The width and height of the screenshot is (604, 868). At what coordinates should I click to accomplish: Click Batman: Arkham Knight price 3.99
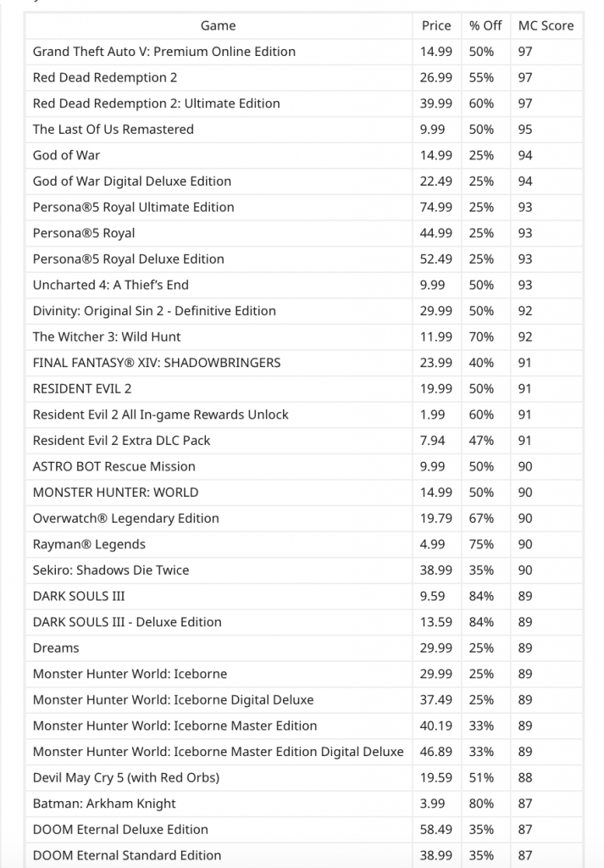pyautogui.click(x=432, y=804)
